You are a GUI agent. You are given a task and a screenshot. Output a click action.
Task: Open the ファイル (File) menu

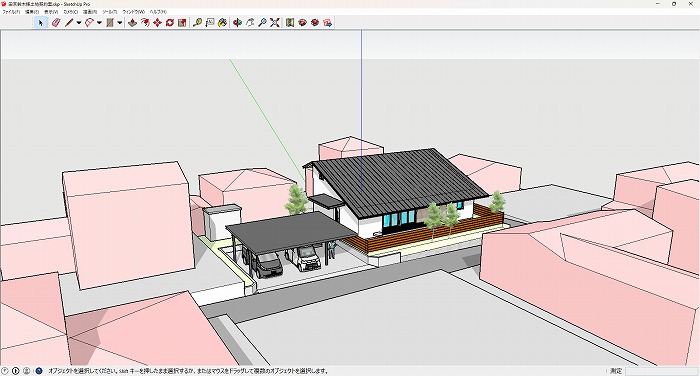tap(11, 12)
